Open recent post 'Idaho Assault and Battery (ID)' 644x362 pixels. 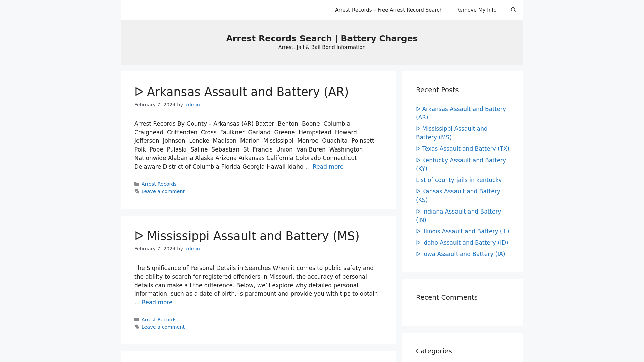coord(462,243)
